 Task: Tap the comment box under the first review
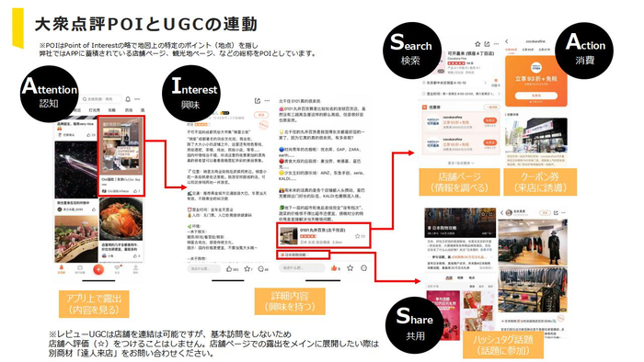point(204,269)
